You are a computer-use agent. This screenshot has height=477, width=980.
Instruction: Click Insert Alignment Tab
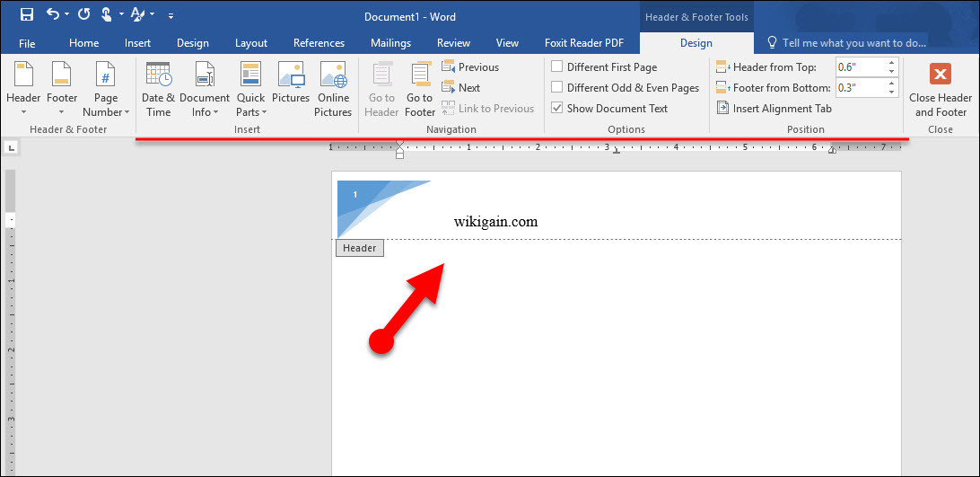click(774, 109)
